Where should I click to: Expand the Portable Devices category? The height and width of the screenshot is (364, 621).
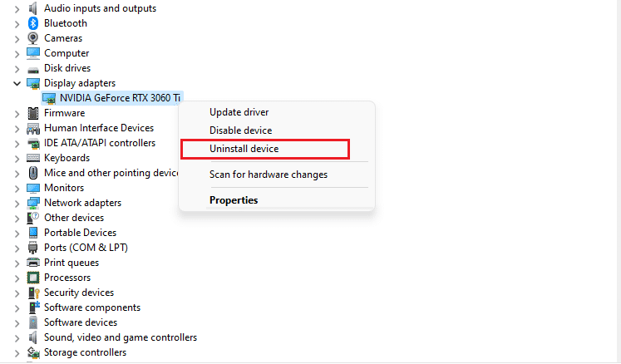pyautogui.click(x=17, y=234)
